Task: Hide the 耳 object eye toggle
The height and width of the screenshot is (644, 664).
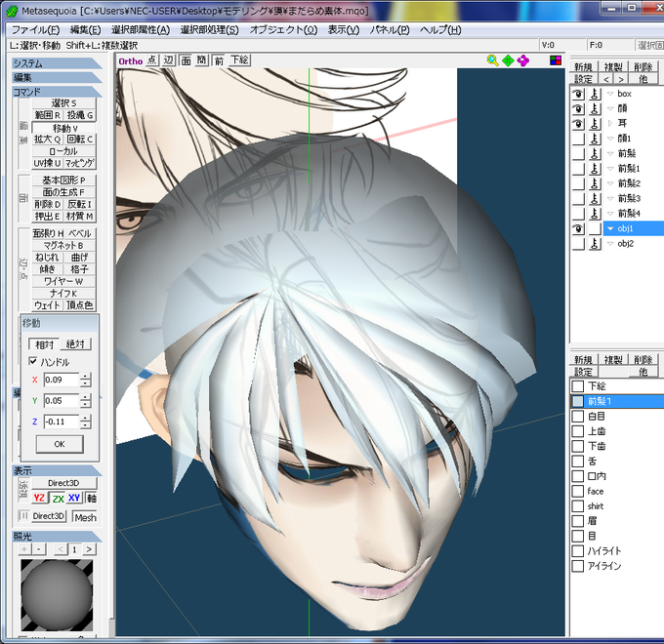Action: coord(578,123)
